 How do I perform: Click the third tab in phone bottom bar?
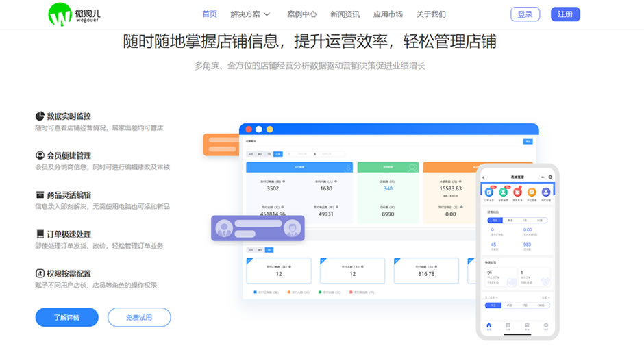(527, 326)
